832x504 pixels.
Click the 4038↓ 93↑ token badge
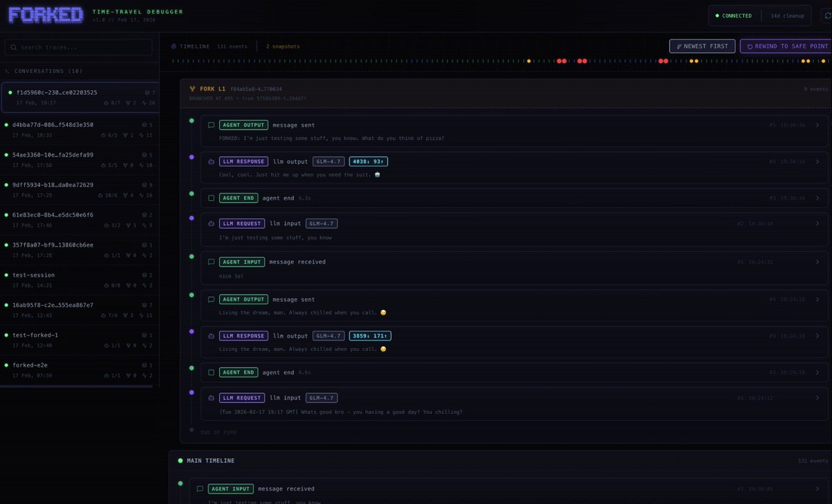point(368,162)
